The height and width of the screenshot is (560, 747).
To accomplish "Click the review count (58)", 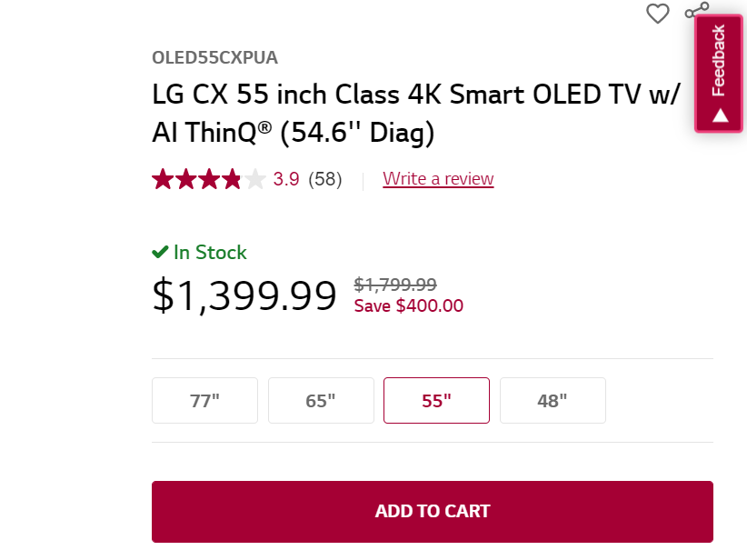I will click(x=325, y=179).
